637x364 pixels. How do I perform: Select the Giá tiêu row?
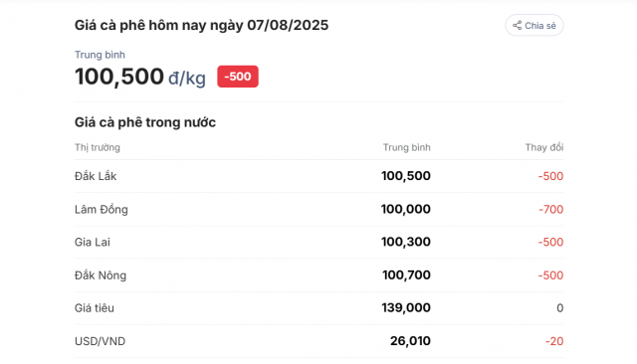click(318, 308)
